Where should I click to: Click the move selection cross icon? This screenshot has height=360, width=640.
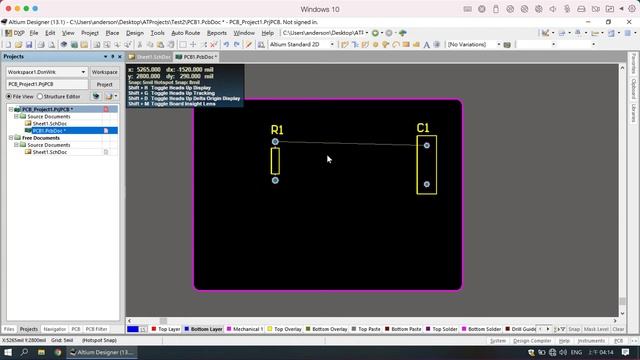193,44
